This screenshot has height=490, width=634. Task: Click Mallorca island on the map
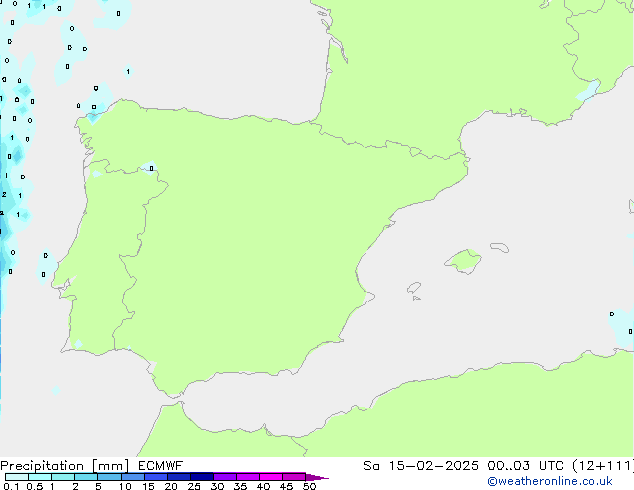pos(463,261)
